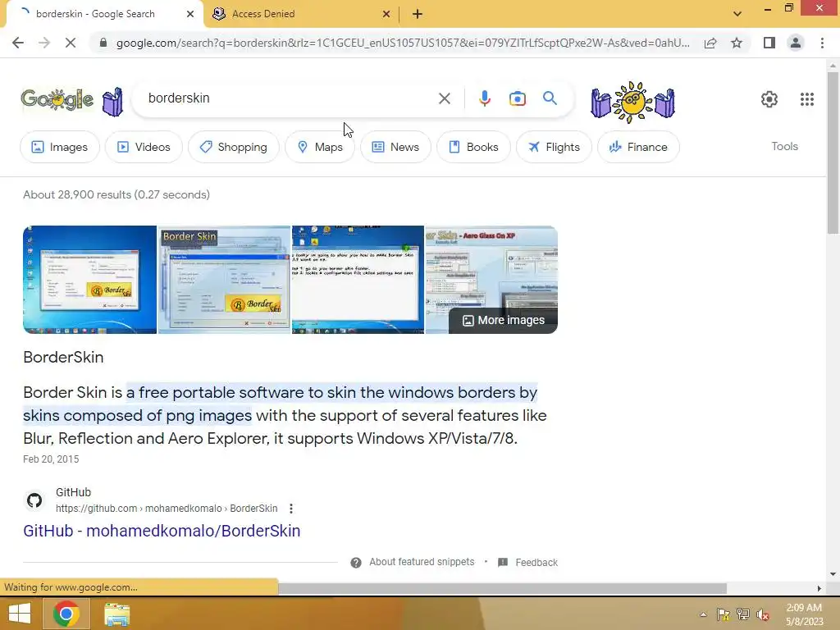Open the Google apps grid
This screenshot has height=630, width=840.
click(x=807, y=99)
